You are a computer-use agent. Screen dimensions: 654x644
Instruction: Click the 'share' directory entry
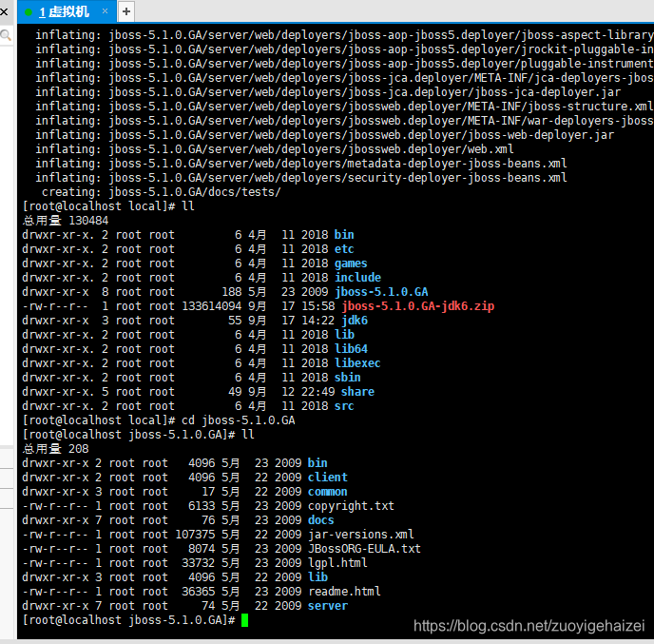click(357, 392)
